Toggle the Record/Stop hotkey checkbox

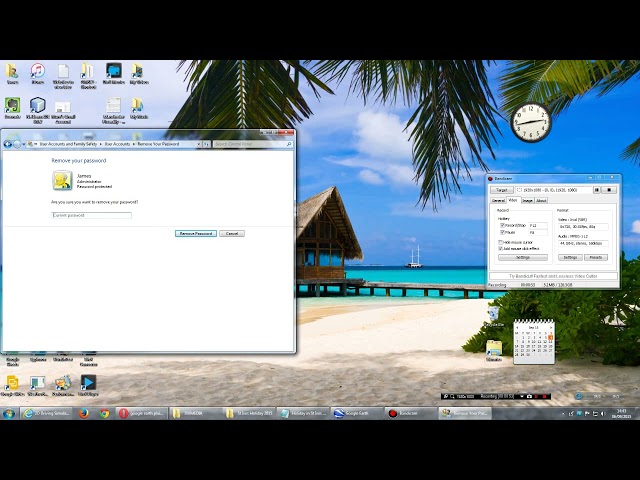(502, 225)
